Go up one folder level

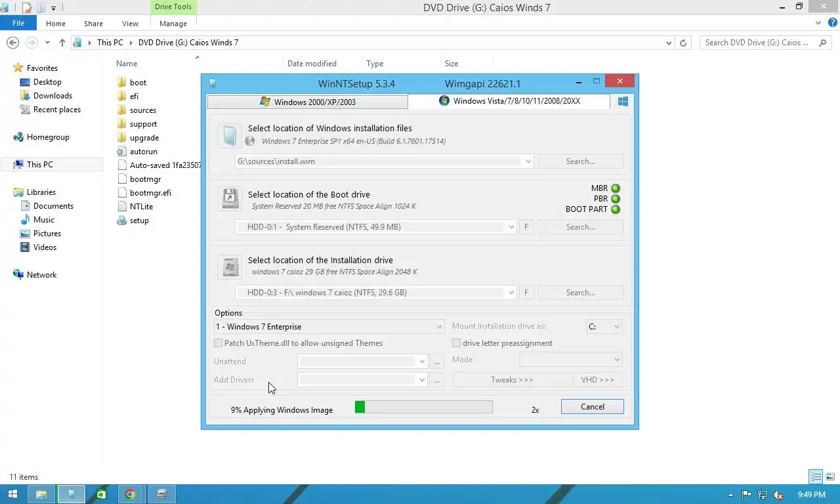62,43
